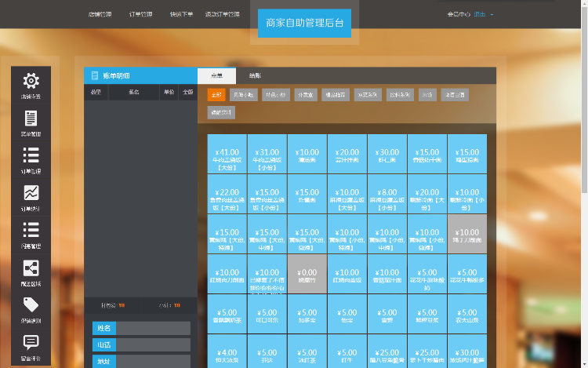The height and width of the screenshot is (368, 588).
Task: Add the ¥22.00 鱼香肉丝盖浇饭【大份】 tile
Action: [227, 194]
